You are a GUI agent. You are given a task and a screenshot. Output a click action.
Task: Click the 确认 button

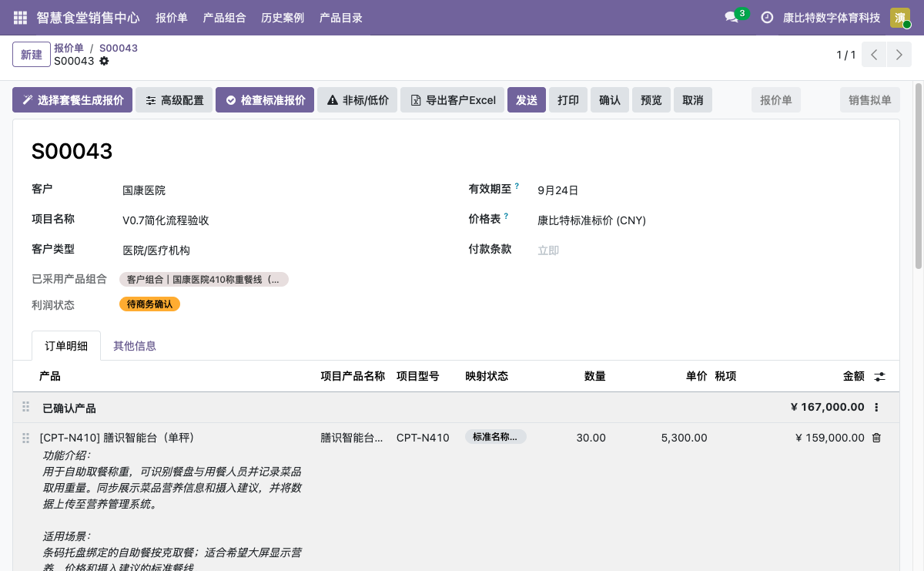(610, 100)
